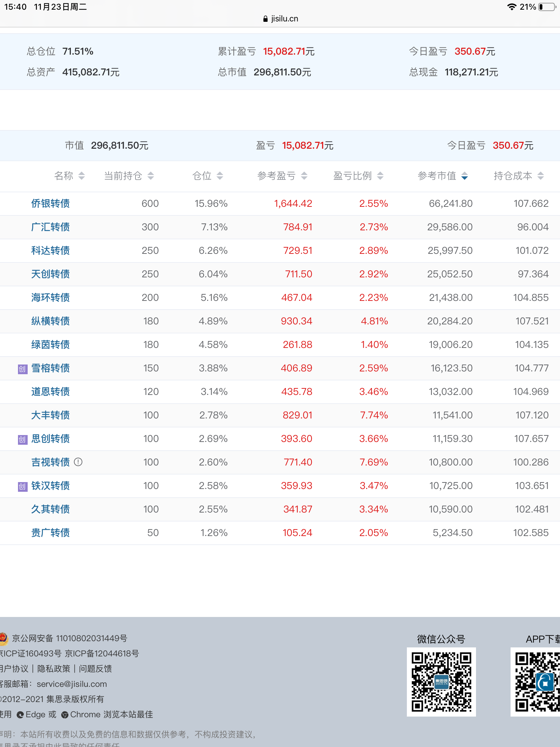The image size is (560, 747).
Task: Open 久其转债 bond details
Action: pos(50,509)
